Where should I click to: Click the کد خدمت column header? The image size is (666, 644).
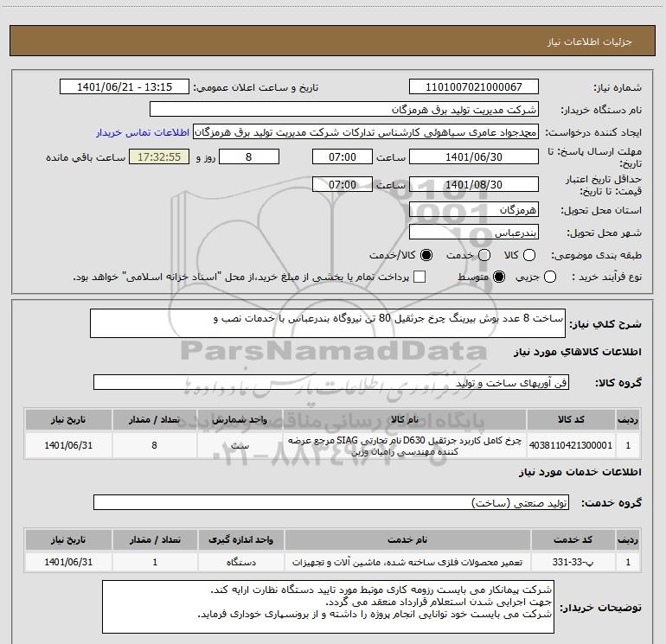pos(573,539)
